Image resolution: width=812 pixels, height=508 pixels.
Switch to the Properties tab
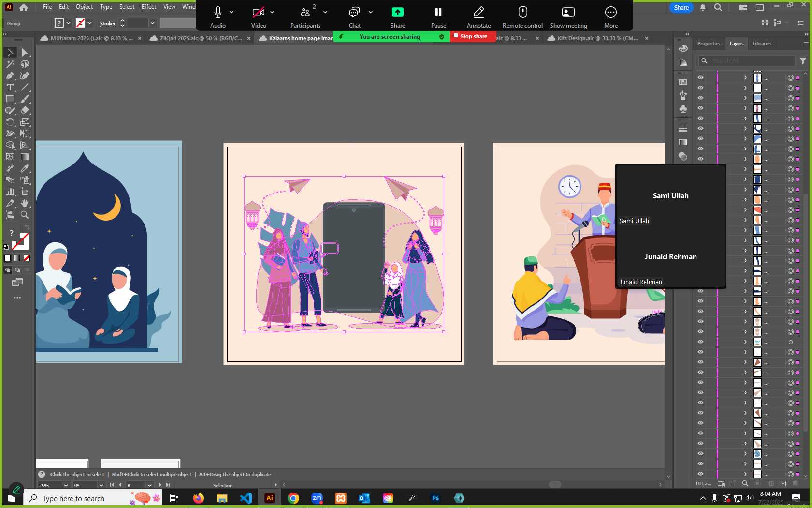(709, 44)
